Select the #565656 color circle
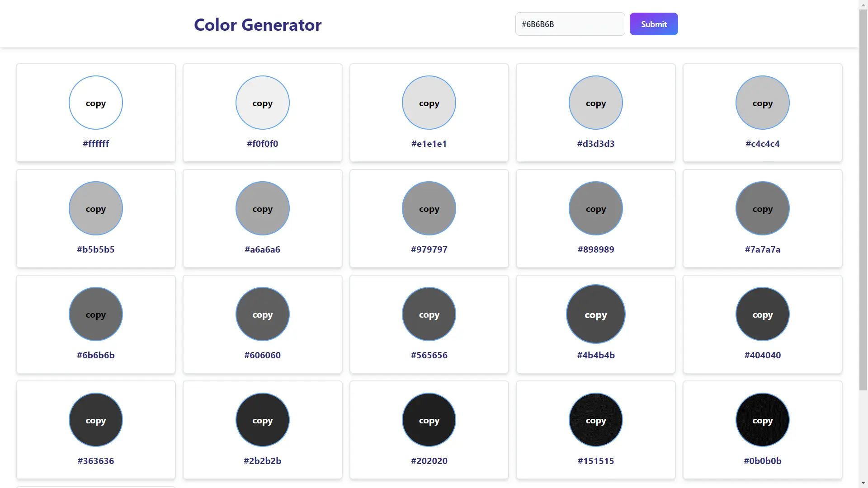Image resolution: width=868 pixels, height=488 pixels. coord(429,314)
